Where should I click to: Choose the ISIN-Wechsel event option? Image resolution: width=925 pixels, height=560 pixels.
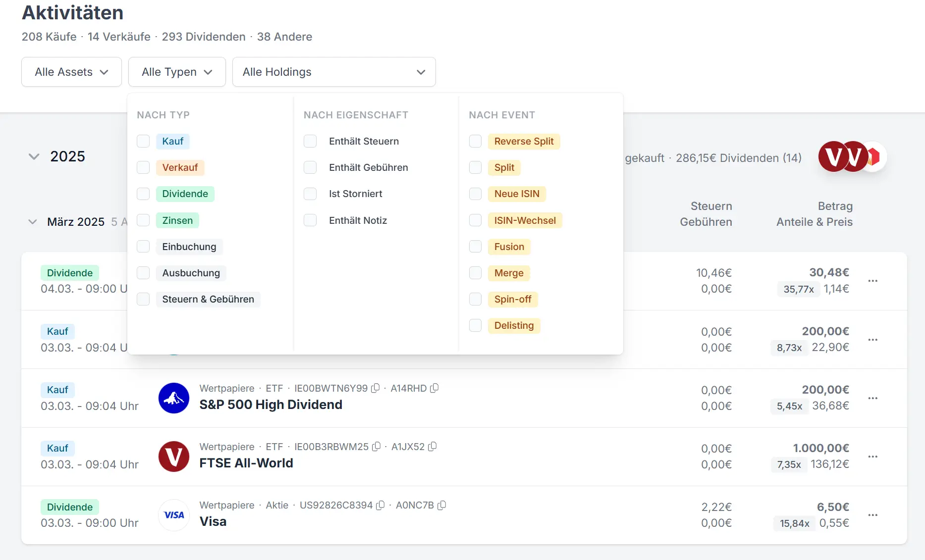pyautogui.click(x=525, y=220)
